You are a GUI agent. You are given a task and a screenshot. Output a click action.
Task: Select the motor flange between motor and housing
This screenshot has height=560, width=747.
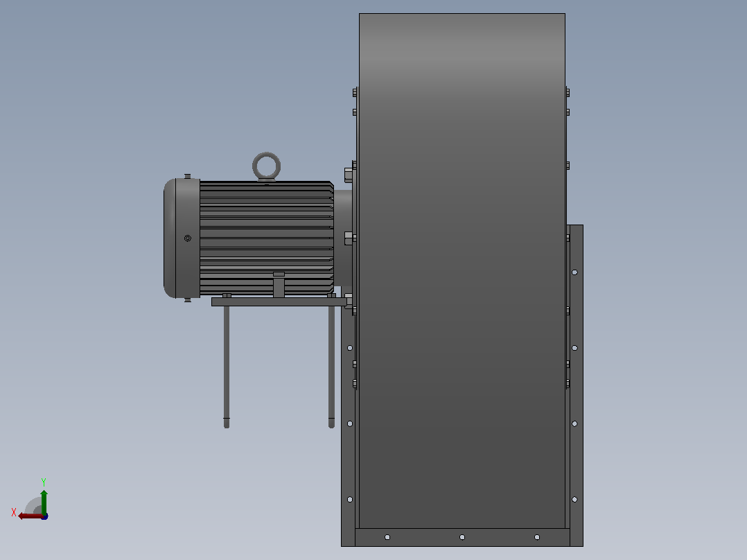pyautogui.click(x=343, y=238)
